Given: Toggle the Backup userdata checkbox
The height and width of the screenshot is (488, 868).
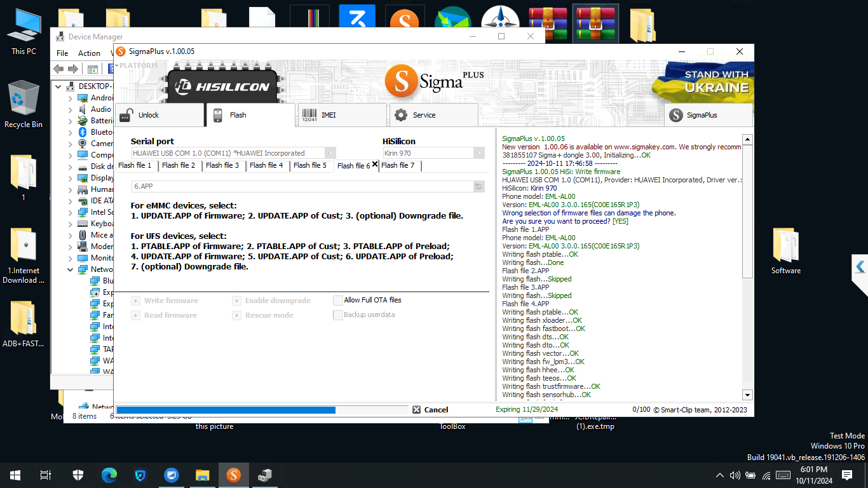Looking at the screenshot, I should point(338,315).
